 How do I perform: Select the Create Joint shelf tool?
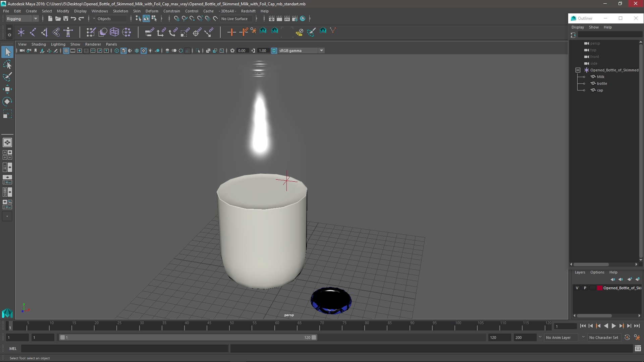pyautogui.click(x=33, y=32)
